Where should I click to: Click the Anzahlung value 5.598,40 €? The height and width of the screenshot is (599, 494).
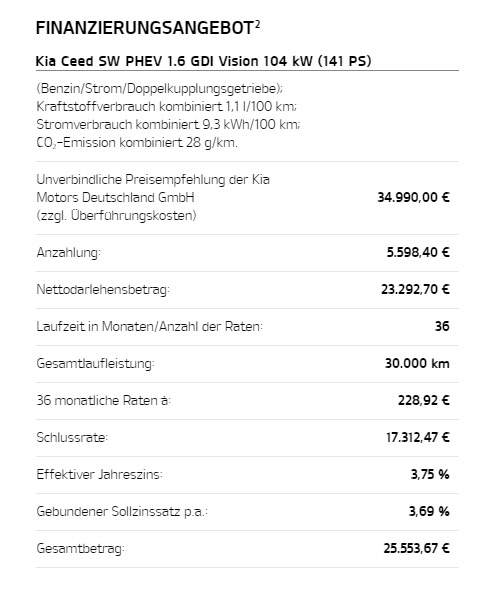coord(418,253)
